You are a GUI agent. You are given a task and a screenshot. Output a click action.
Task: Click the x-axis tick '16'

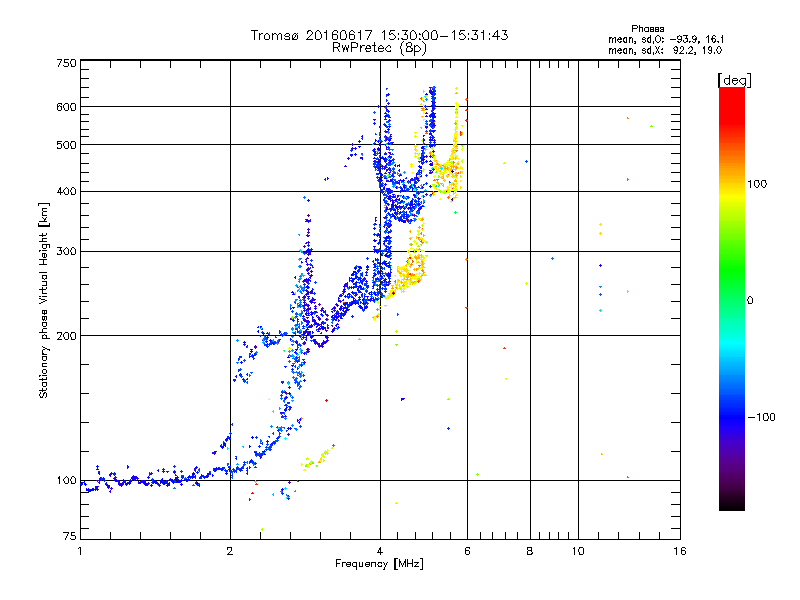coord(680,551)
